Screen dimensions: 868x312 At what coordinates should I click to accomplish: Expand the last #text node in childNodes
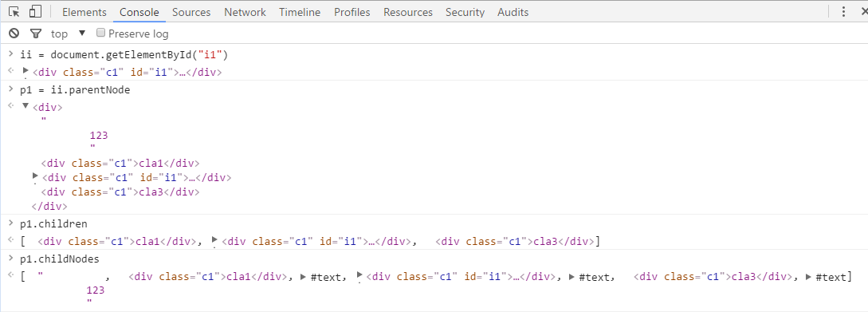(809, 277)
